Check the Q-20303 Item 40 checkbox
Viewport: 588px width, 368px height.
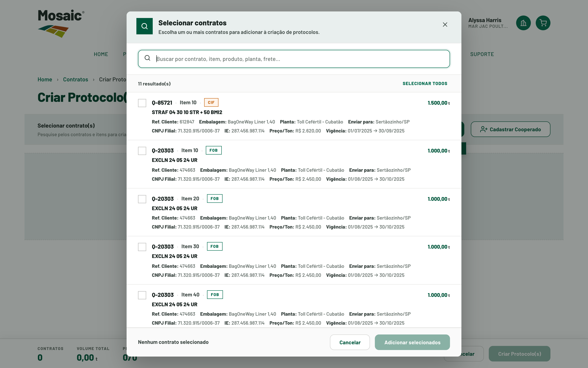pos(142,295)
